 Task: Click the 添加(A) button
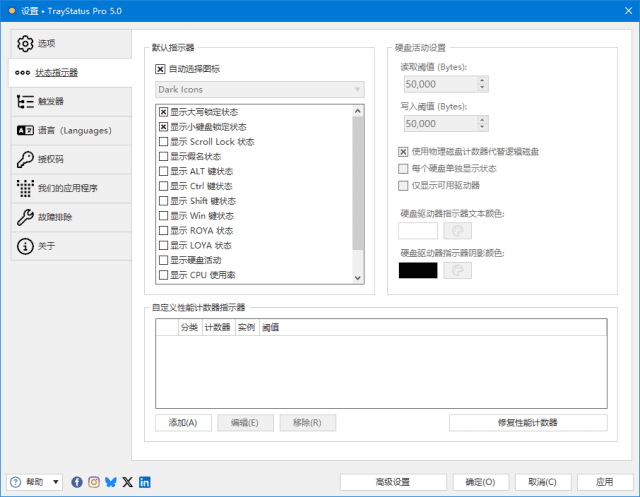coord(183,423)
